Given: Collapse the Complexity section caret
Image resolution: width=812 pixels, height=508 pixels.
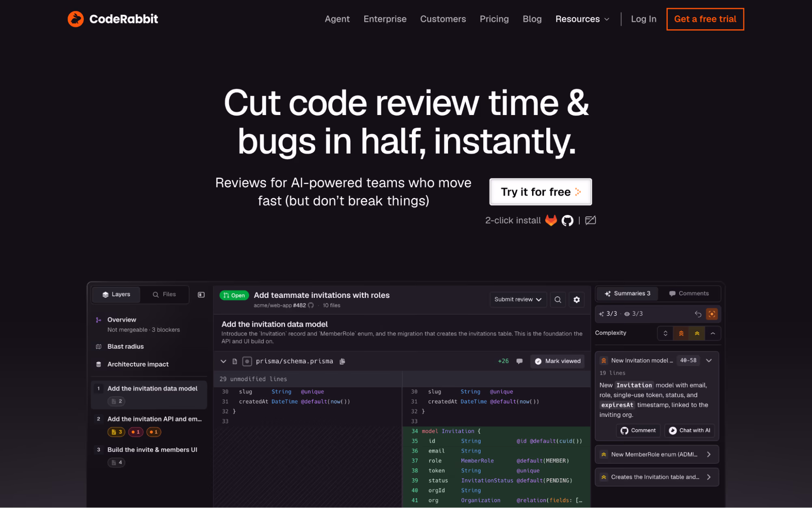Looking at the screenshot, I should (x=713, y=333).
